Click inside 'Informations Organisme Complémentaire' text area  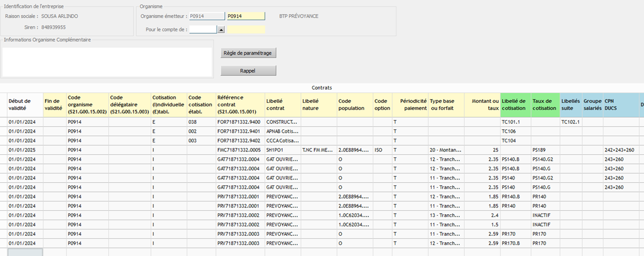[x=107, y=62]
